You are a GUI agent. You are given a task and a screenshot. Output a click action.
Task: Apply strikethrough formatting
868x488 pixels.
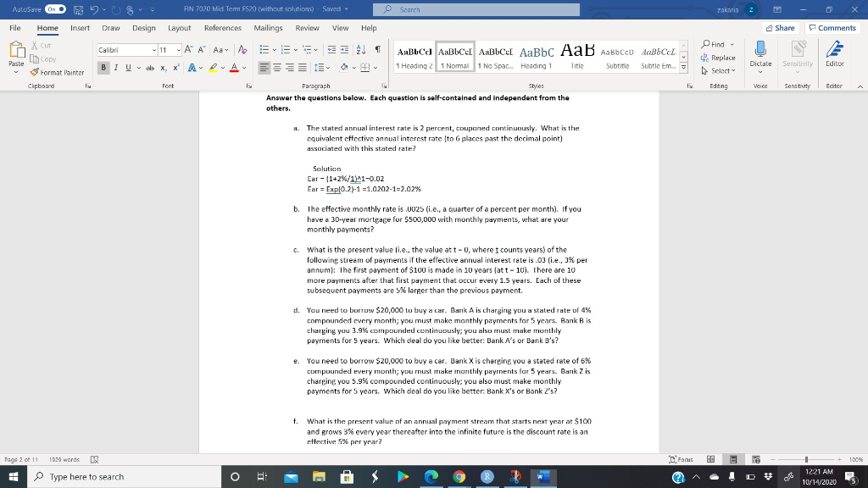click(x=149, y=68)
